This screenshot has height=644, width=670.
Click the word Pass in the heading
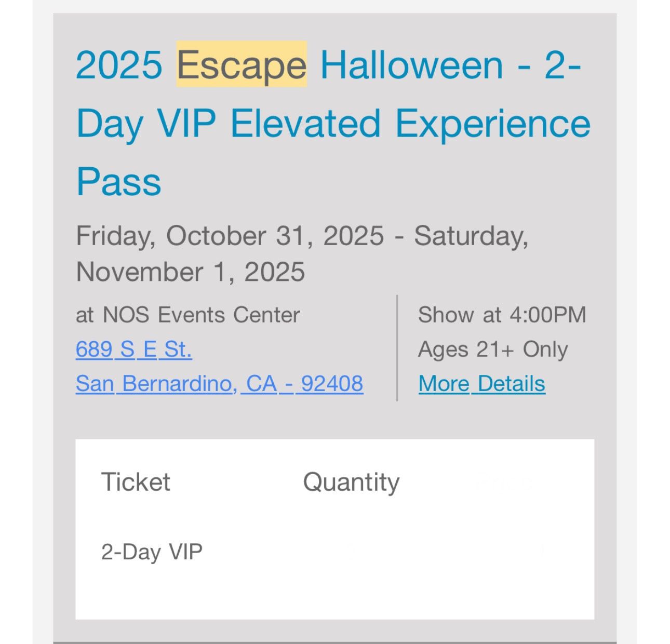(x=118, y=182)
